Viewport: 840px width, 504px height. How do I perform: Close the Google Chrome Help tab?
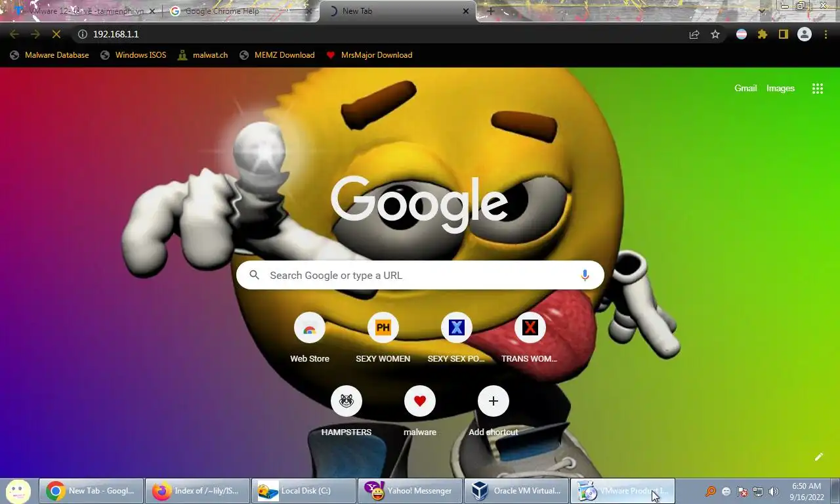pyautogui.click(x=309, y=11)
